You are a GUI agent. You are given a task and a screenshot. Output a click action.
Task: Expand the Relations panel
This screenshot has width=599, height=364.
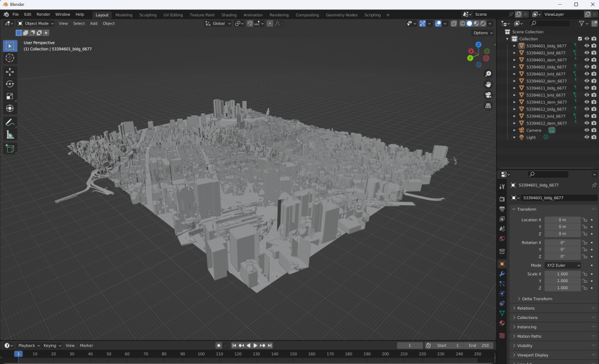pos(525,308)
